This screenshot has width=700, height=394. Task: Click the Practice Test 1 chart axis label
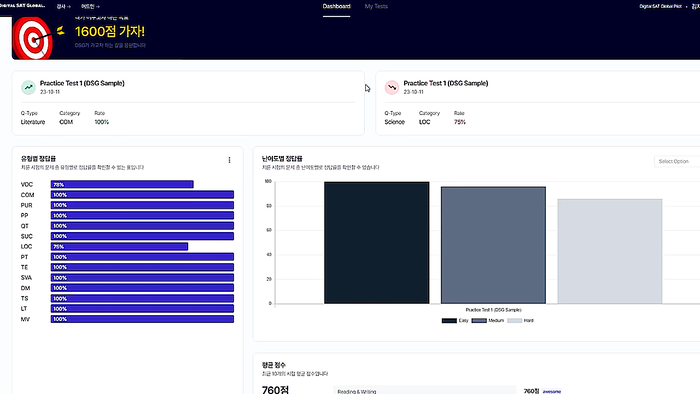[493, 310]
